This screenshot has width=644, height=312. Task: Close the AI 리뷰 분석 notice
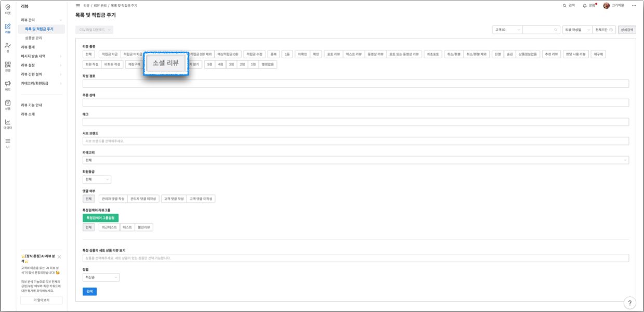[x=59, y=257]
